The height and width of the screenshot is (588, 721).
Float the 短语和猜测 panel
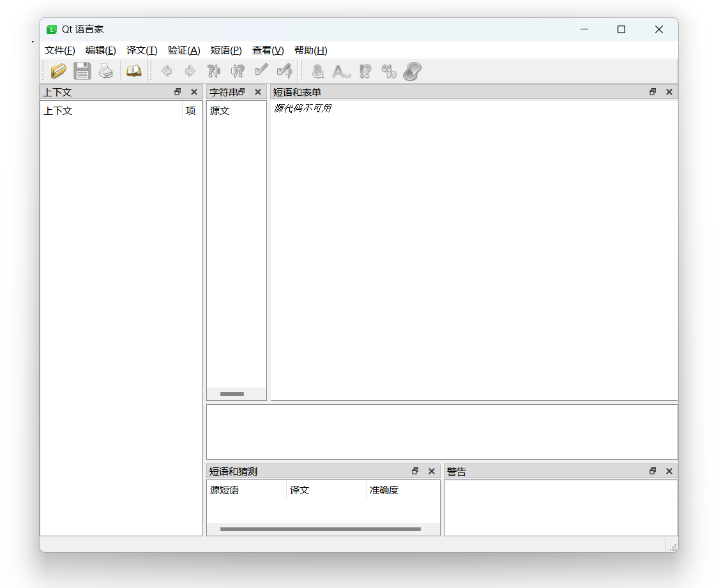coord(415,471)
